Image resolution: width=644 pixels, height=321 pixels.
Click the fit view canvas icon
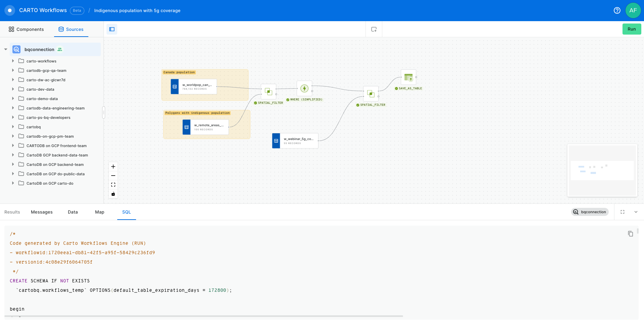tap(113, 185)
